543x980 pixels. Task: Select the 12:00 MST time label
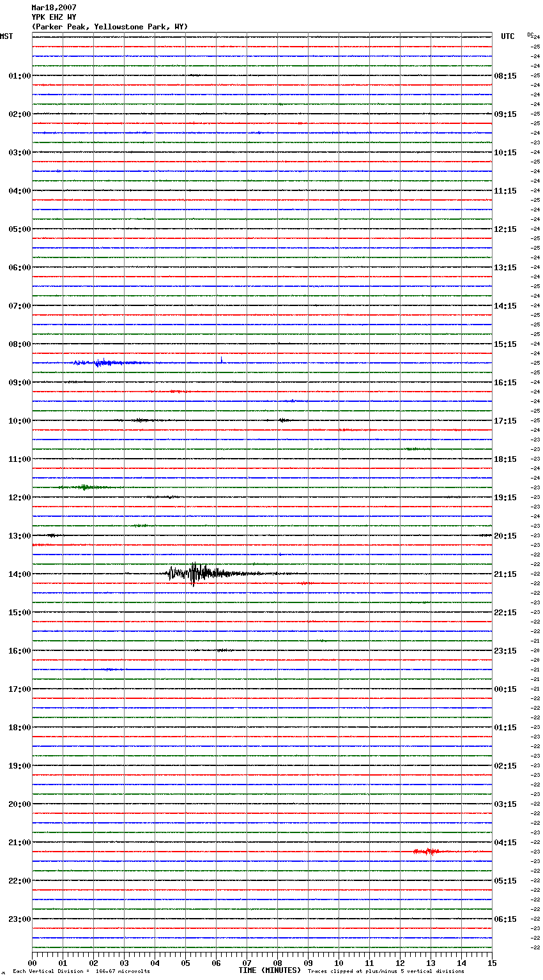click(x=20, y=498)
